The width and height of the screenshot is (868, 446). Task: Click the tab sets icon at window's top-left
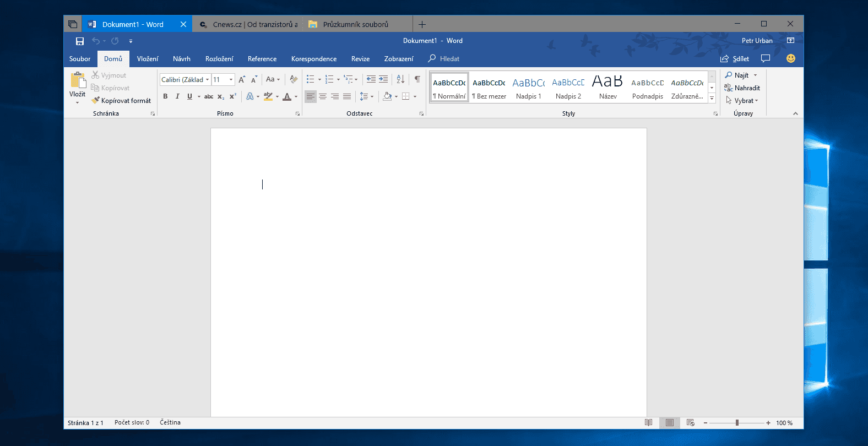pos(73,24)
